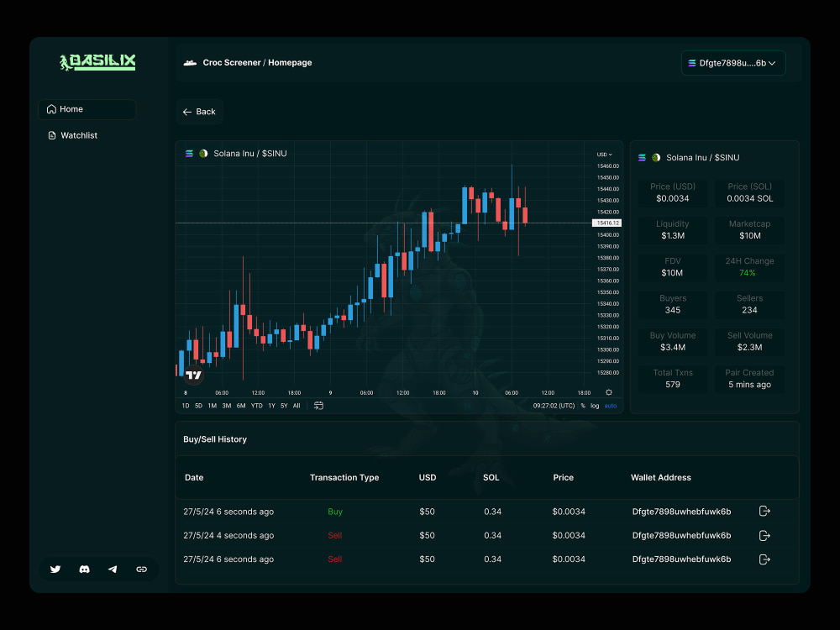The image size is (840, 630).
Task: Open external link for 4 seconds ago Sell
Action: (764, 535)
